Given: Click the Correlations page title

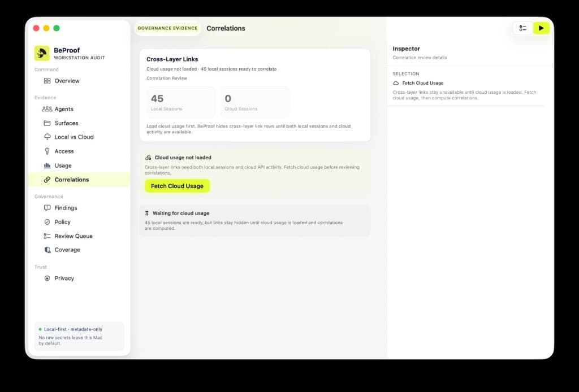Looking at the screenshot, I should pos(226,28).
